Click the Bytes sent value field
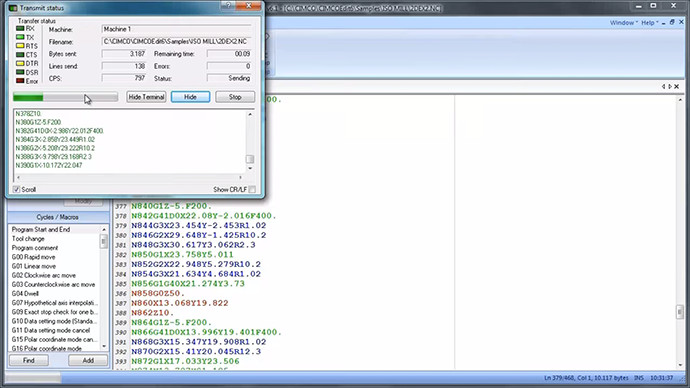This screenshot has width=690, height=388. [x=124, y=54]
